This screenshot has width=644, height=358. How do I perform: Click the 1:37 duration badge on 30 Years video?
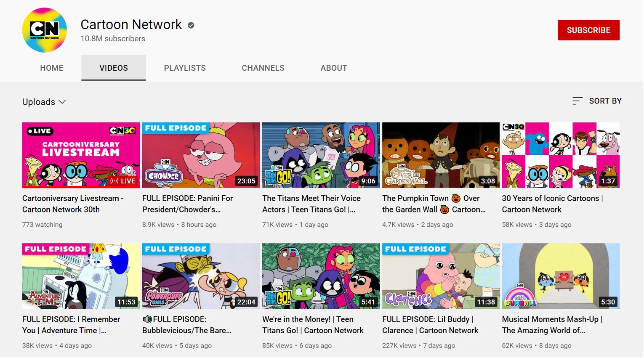[x=608, y=181]
